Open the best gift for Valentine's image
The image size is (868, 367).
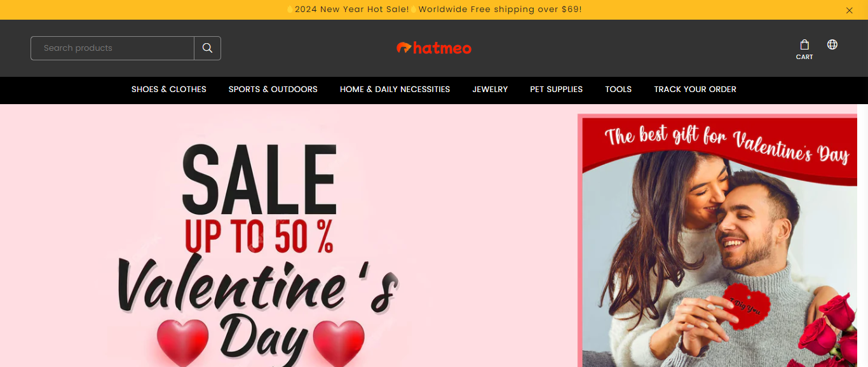click(717, 241)
